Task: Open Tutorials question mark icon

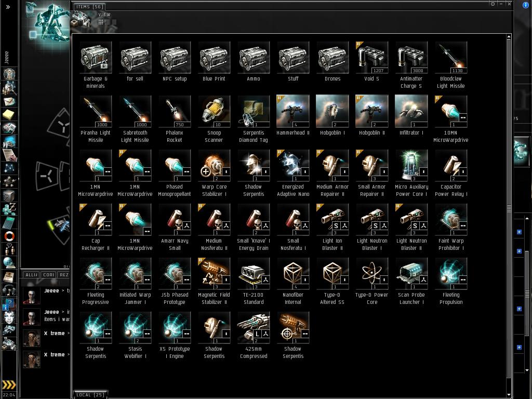Action: click(9, 303)
